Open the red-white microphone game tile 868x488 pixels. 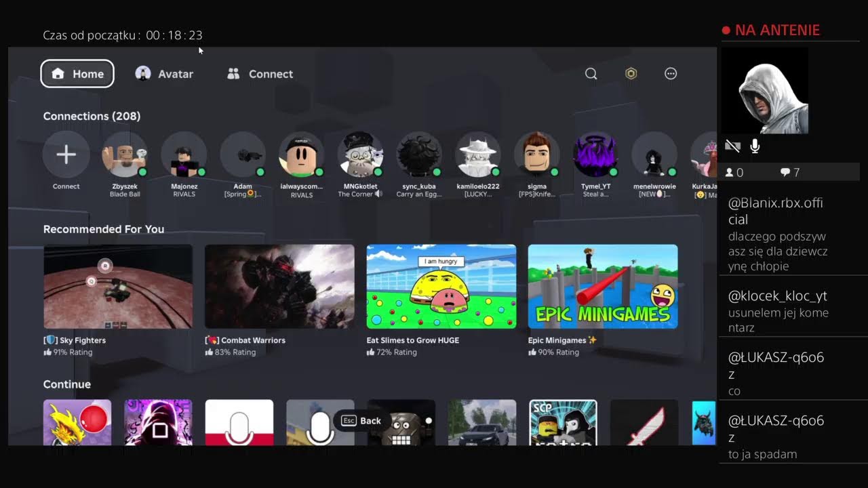tap(239, 422)
